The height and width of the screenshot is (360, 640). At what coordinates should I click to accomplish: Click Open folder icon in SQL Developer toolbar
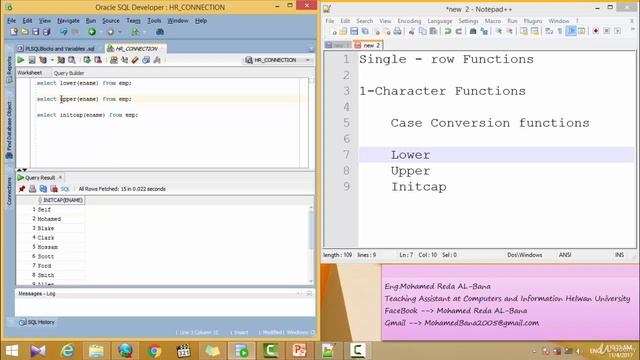24,31
